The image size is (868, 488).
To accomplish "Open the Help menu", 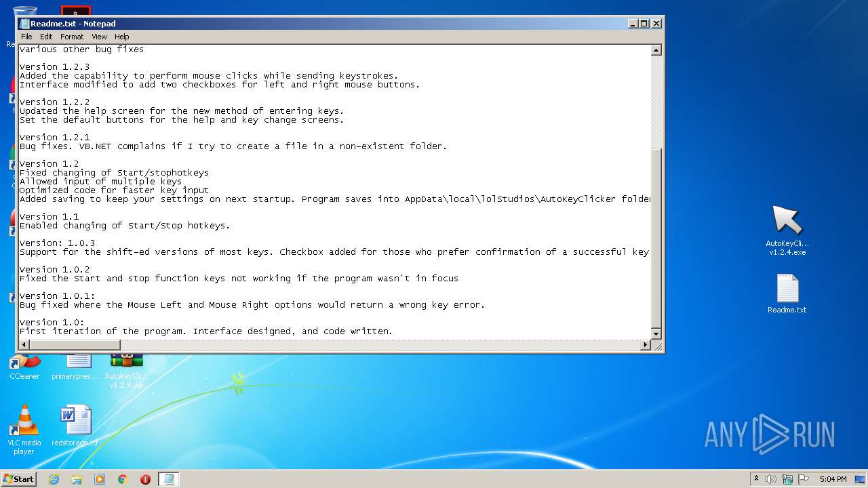I will (x=121, y=37).
